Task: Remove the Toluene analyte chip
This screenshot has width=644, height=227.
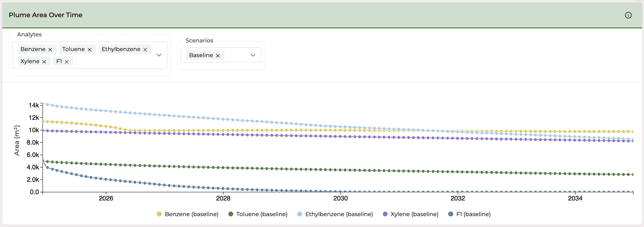Action: coord(90,50)
